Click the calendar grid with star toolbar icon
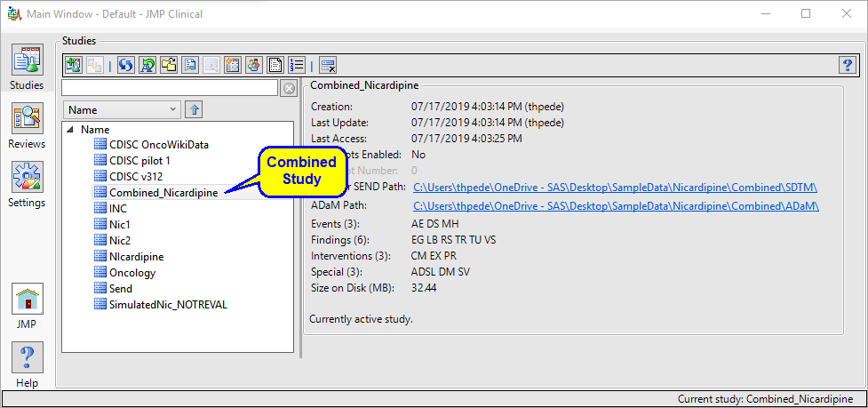Screen dimensions: 868x408 pyautogui.click(x=233, y=65)
